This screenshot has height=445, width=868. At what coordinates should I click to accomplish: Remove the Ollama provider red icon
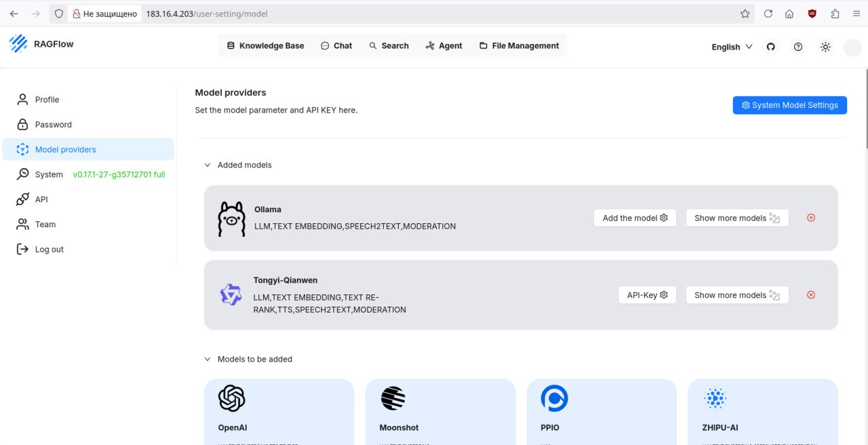click(811, 218)
